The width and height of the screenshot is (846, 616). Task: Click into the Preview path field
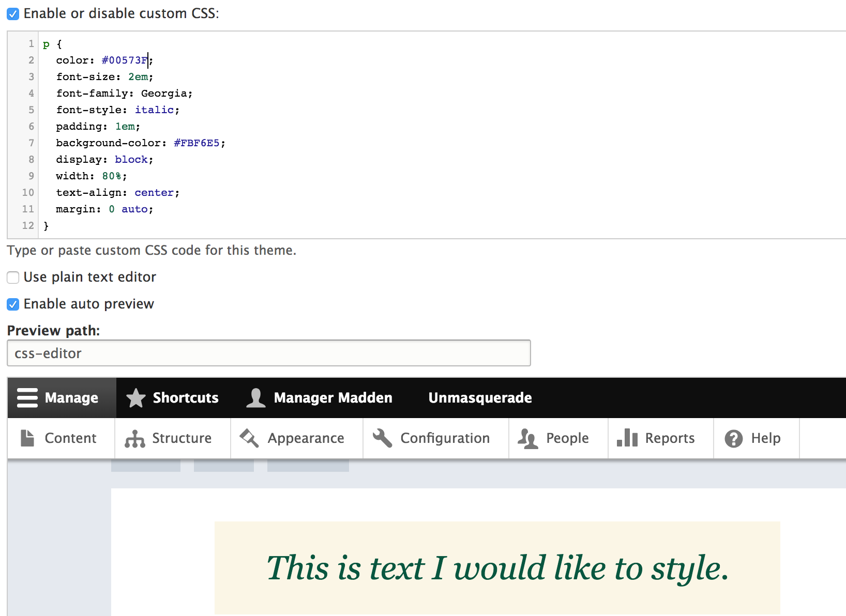pos(269,353)
